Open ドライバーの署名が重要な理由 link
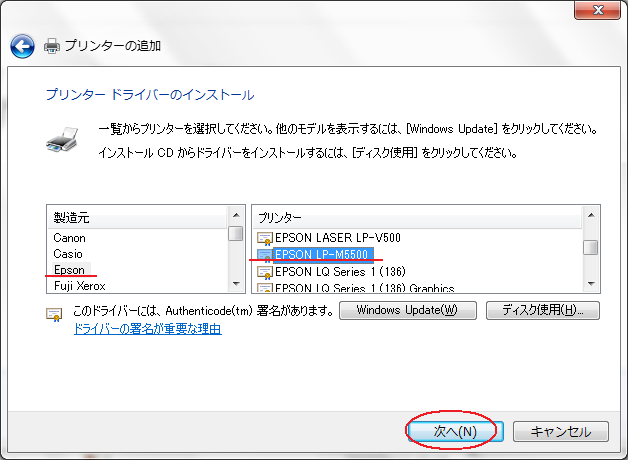This screenshot has width=628, height=460. (147, 329)
